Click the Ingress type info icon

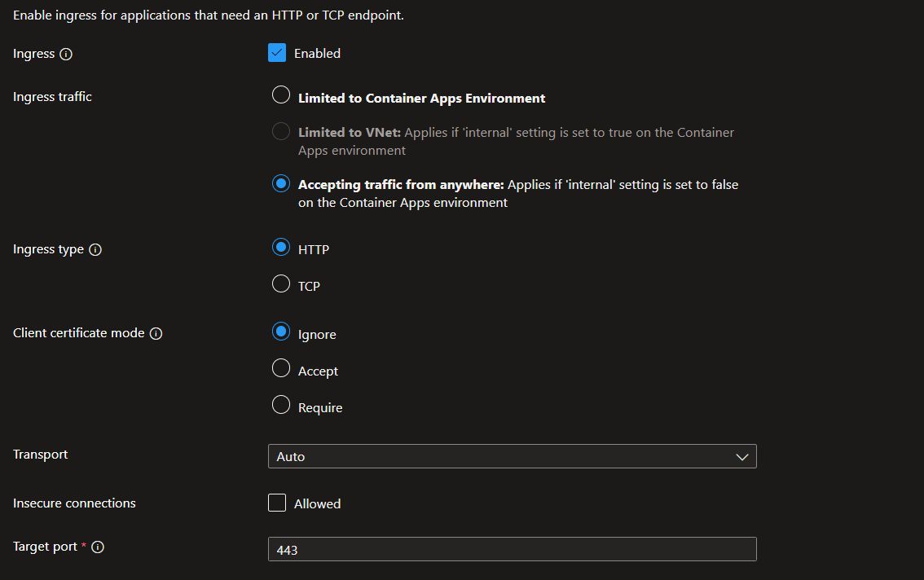(x=95, y=250)
